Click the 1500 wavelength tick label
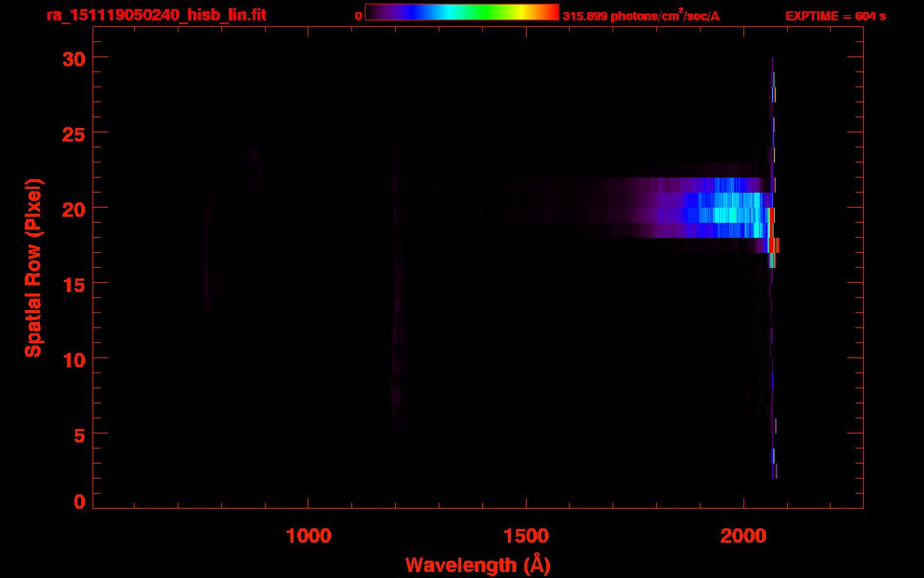This screenshot has height=578, width=924. (x=525, y=537)
